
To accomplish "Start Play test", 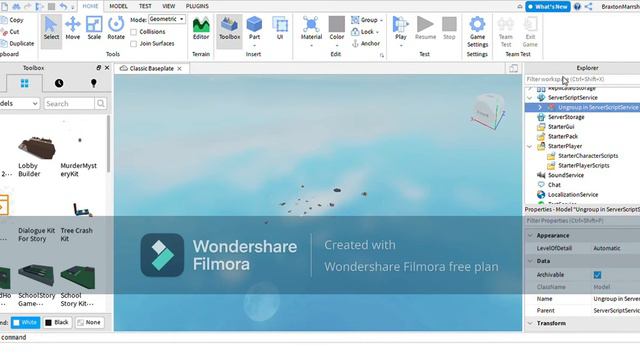I will (x=401, y=29).
